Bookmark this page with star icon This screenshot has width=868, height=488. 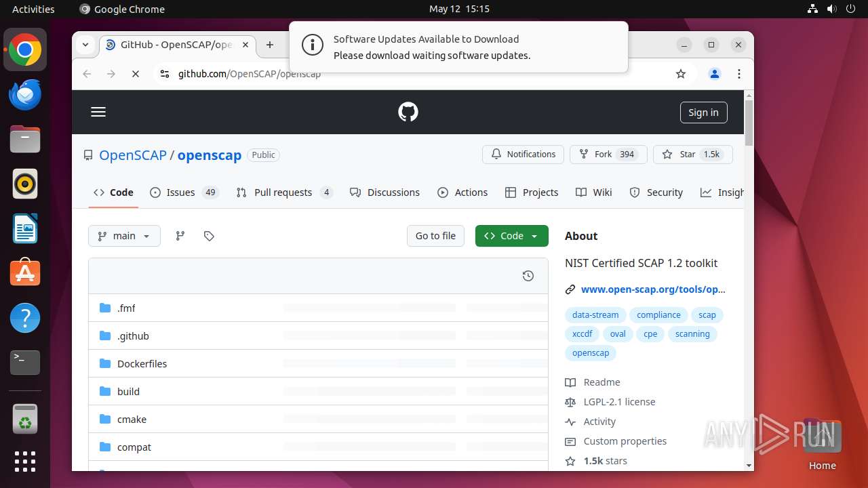[681, 74]
